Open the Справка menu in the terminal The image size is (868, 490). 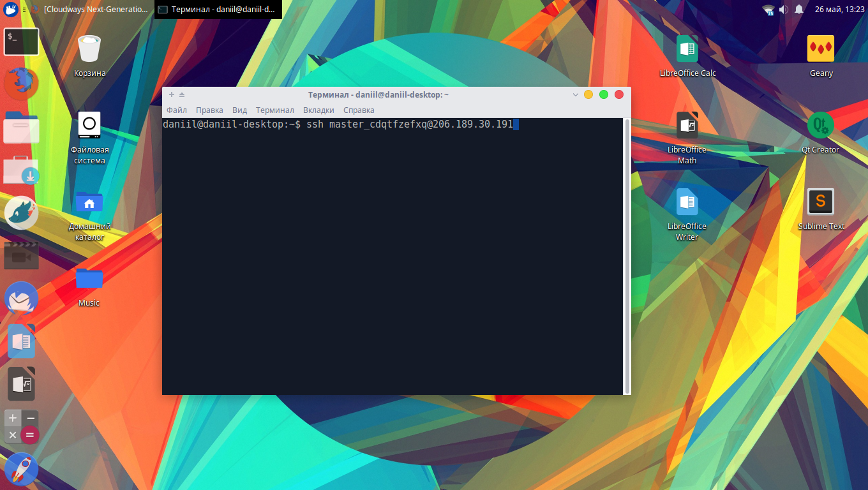[x=359, y=110]
